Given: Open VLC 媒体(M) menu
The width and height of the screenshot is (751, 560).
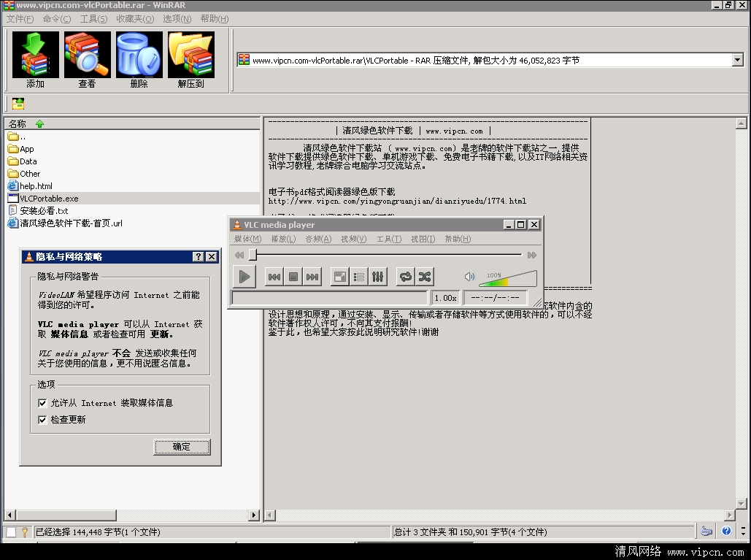Looking at the screenshot, I should 247,239.
